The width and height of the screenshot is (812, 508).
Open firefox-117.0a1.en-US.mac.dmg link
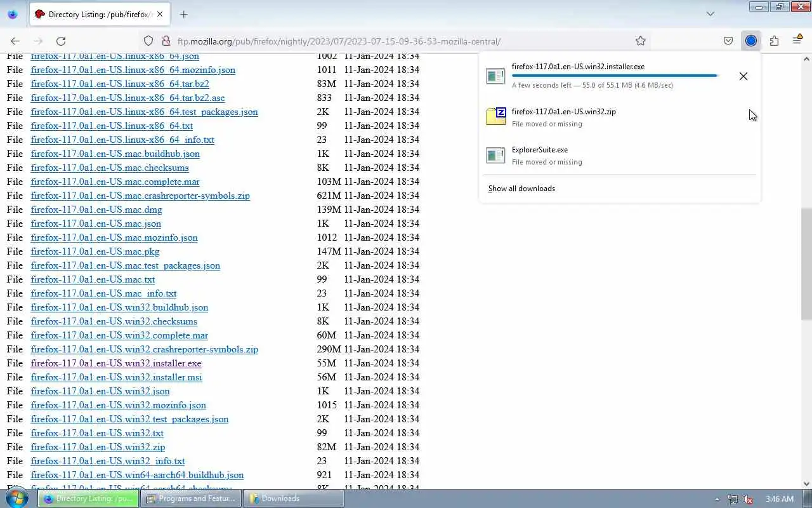click(x=96, y=210)
